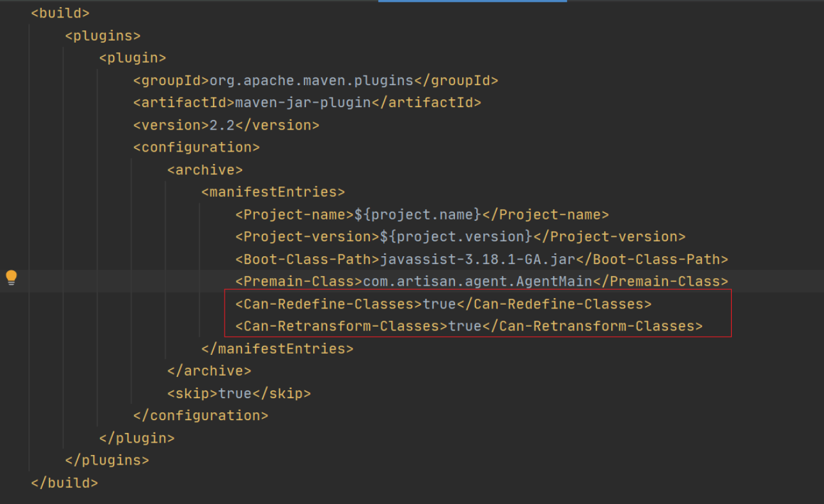This screenshot has width=824, height=504.
Task: Click the opening <archive> tag
Action: [205, 170]
